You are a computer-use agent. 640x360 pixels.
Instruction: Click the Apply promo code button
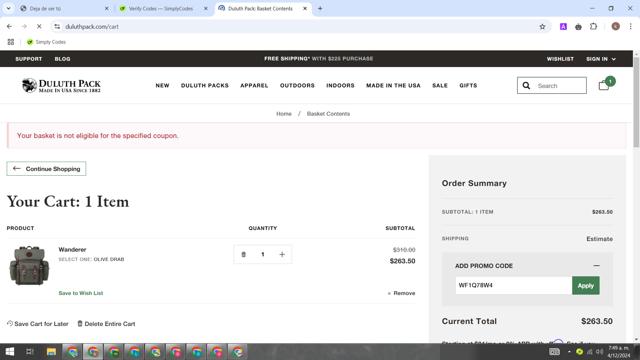(586, 285)
